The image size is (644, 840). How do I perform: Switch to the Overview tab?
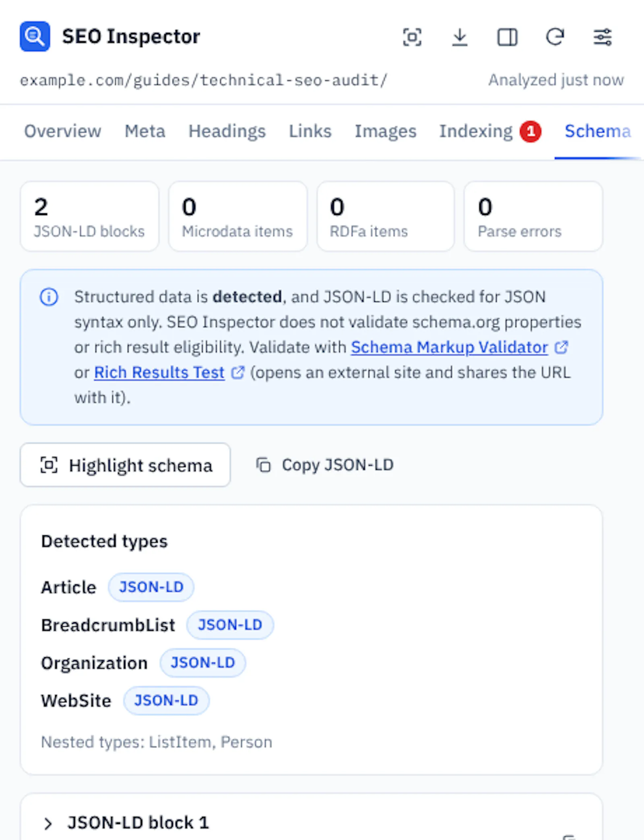pos(63,131)
